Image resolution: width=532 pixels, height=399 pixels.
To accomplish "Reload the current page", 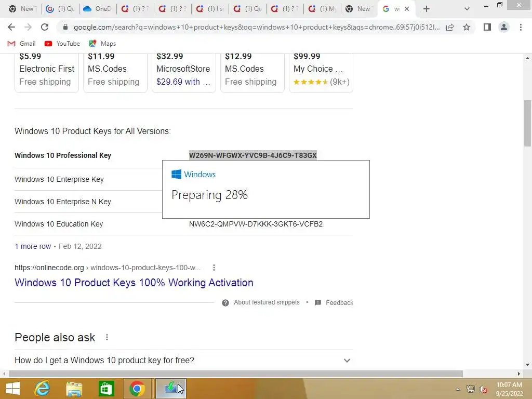I will pyautogui.click(x=45, y=27).
